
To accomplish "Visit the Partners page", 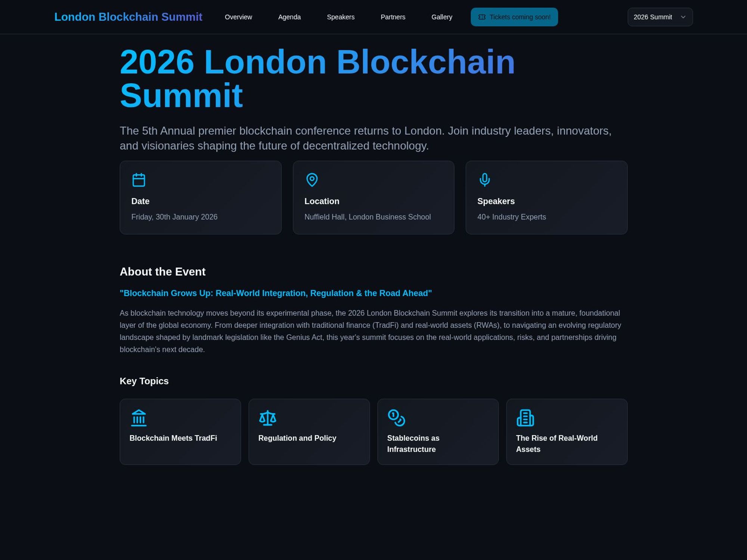I will coord(393,17).
